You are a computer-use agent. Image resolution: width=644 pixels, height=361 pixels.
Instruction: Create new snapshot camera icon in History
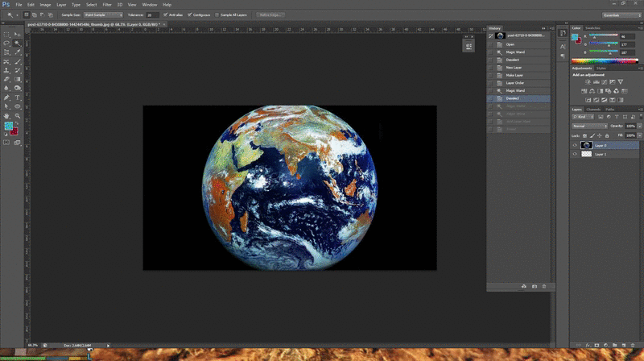pyautogui.click(x=535, y=286)
